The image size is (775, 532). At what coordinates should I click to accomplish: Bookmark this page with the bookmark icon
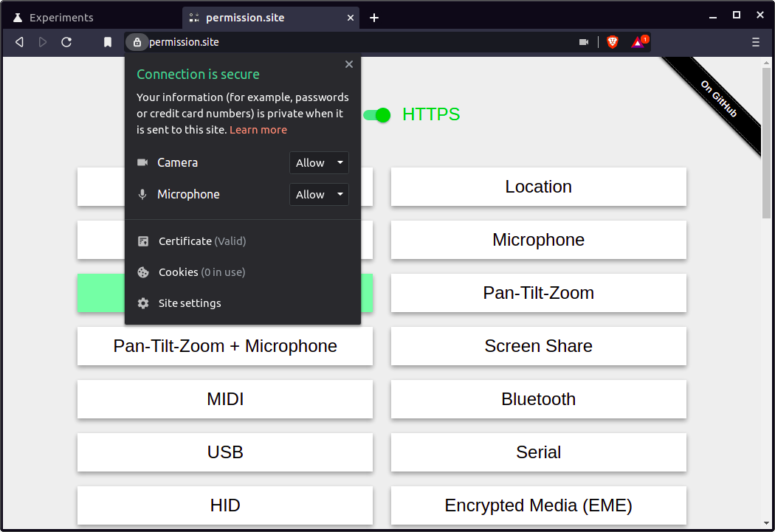pos(107,42)
